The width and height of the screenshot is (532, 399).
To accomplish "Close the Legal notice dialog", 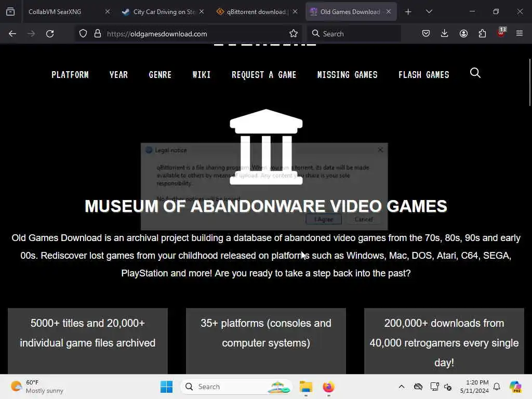I will point(380,150).
